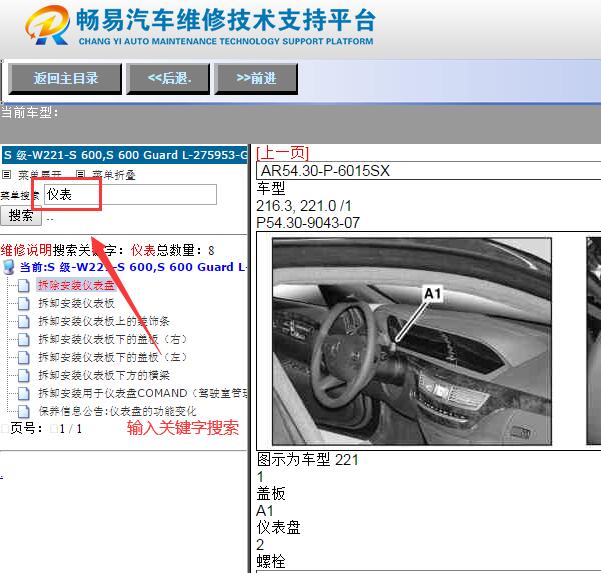Open 拆卸安装仪表板下方的横梁 entry
The image size is (601, 573).
(x=104, y=375)
